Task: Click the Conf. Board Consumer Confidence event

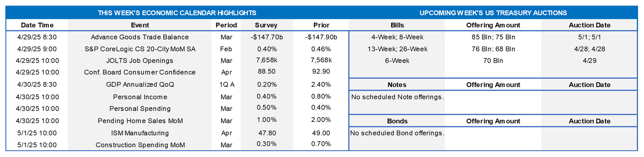Action: point(140,72)
